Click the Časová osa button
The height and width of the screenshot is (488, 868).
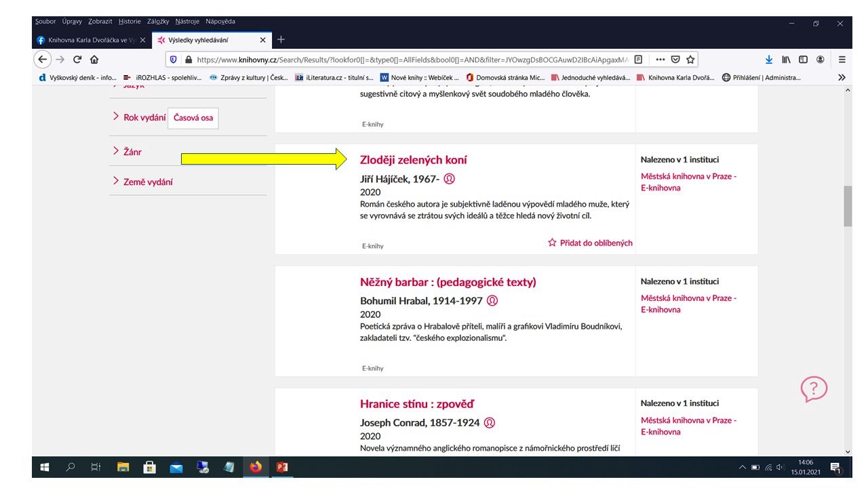(193, 118)
